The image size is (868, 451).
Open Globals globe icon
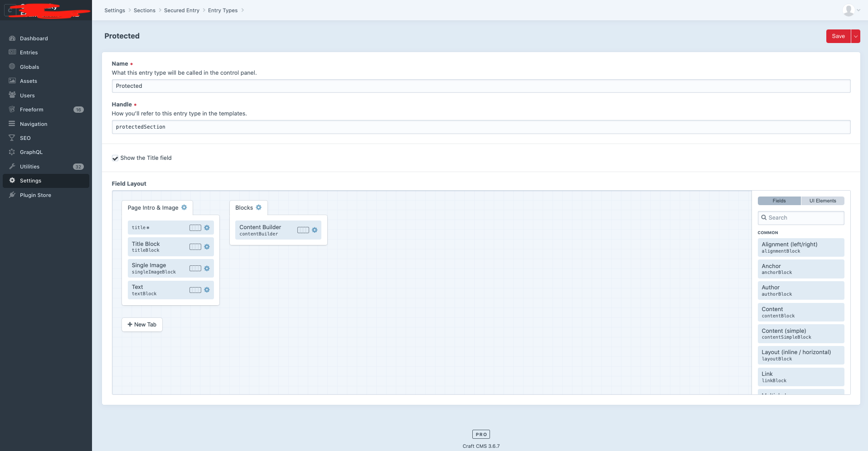click(12, 67)
